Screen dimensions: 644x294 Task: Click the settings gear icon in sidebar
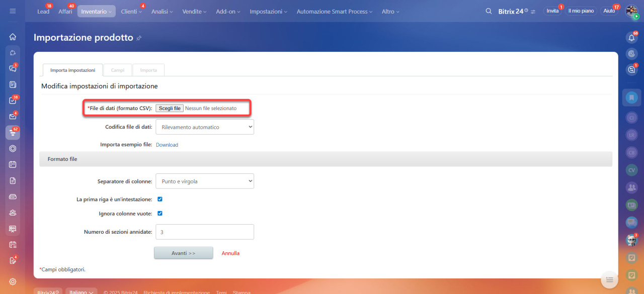(13, 281)
